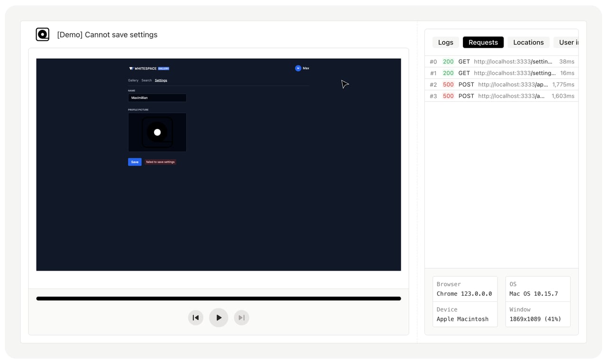607x364 pixels.
Task: Open Search link in the recorded app
Action: pos(147,81)
